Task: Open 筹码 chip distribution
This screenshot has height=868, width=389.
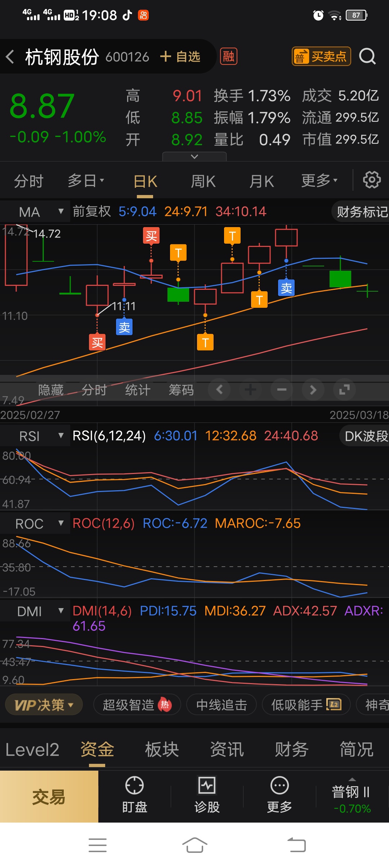Action: (x=181, y=390)
